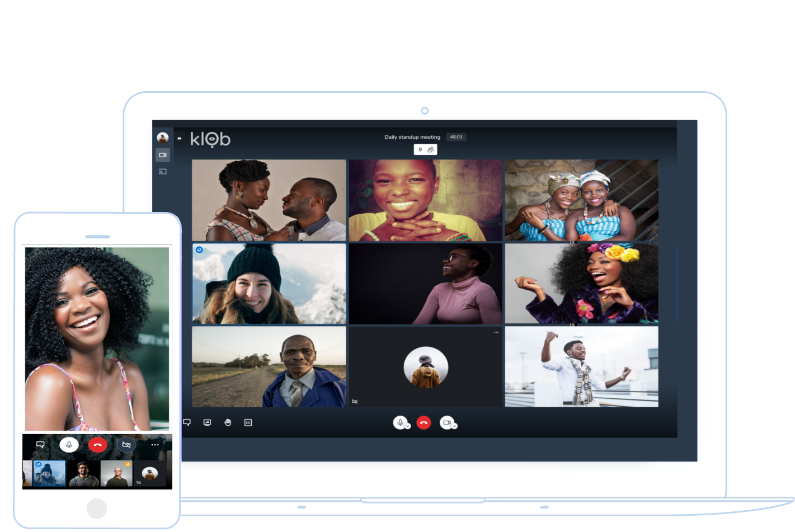
Task: Open the chat icon in laptop toolbar
Action: pos(187,422)
